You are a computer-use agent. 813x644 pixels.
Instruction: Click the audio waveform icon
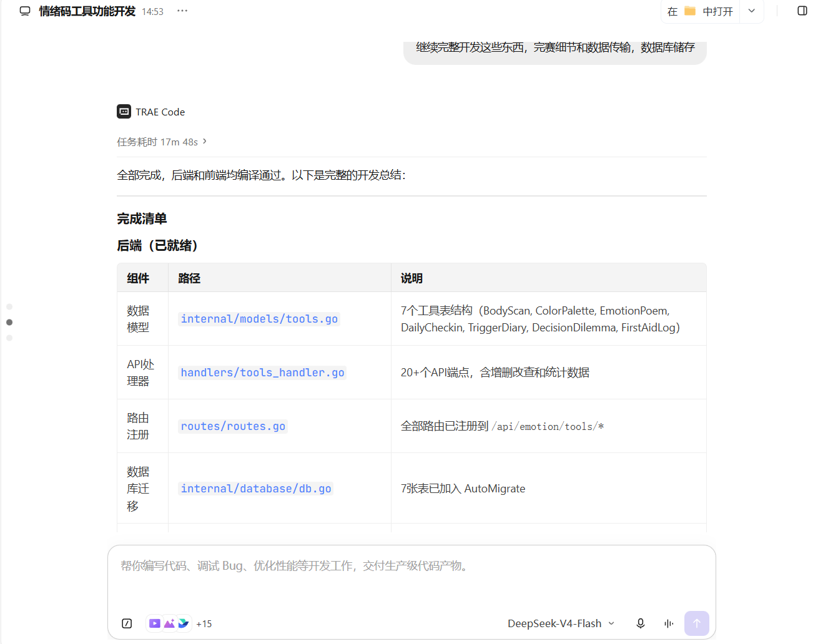coord(669,623)
